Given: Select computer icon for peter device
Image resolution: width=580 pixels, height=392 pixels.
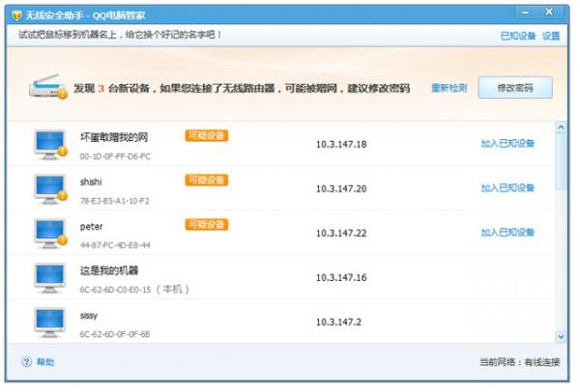Looking at the screenshot, I should click(50, 233).
